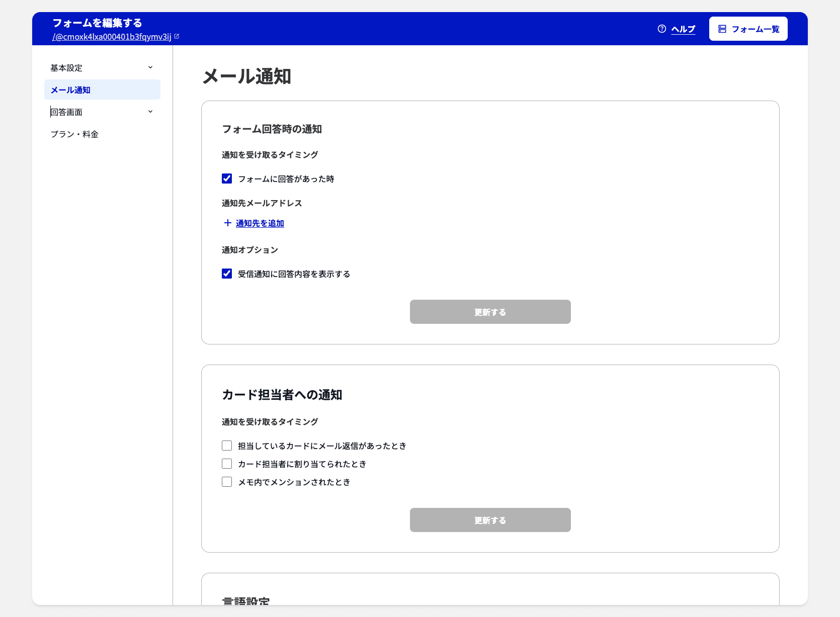Select メール通知 in the sidebar

pos(102,90)
